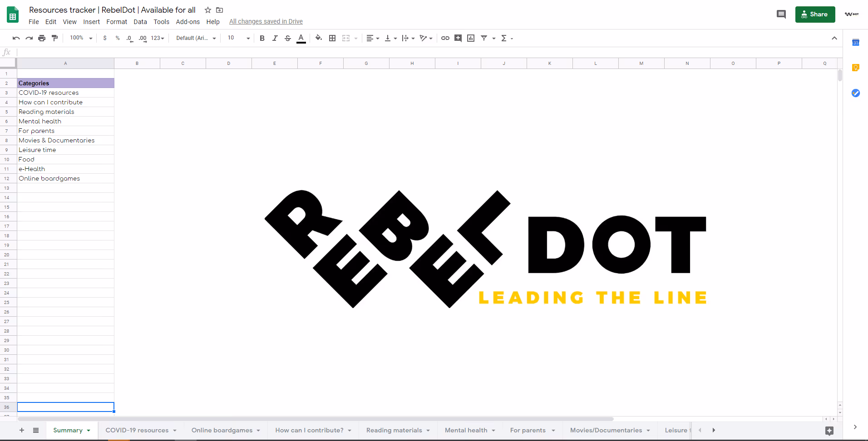Open Google Keep side panel
The height and width of the screenshot is (441, 868).
pos(856,68)
